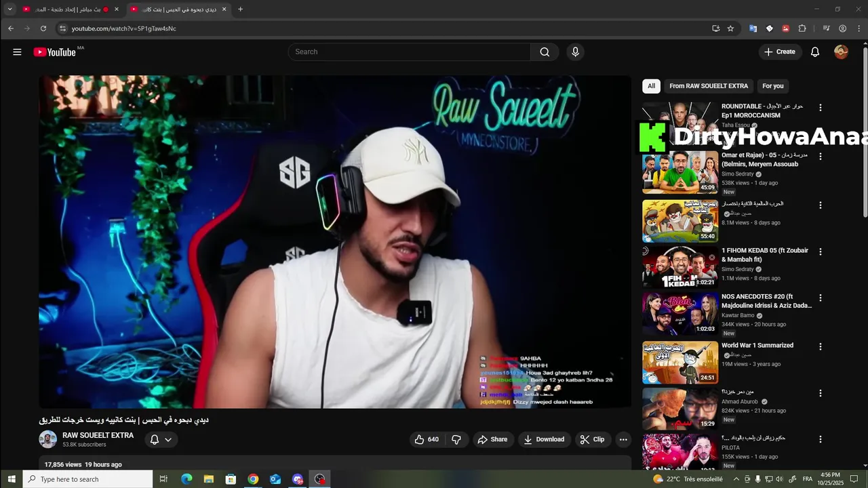Reload the current page
The image size is (868, 488).
coord(43,28)
